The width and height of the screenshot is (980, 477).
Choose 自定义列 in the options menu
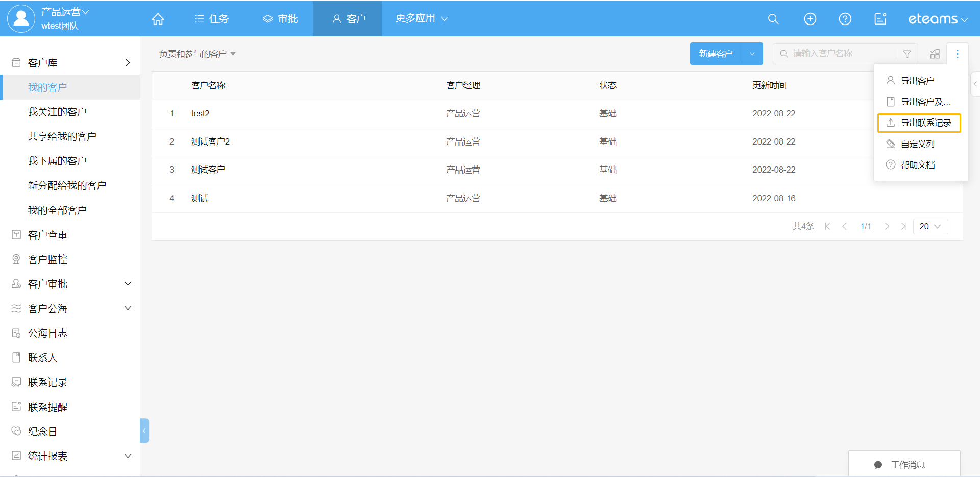(917, 144)
